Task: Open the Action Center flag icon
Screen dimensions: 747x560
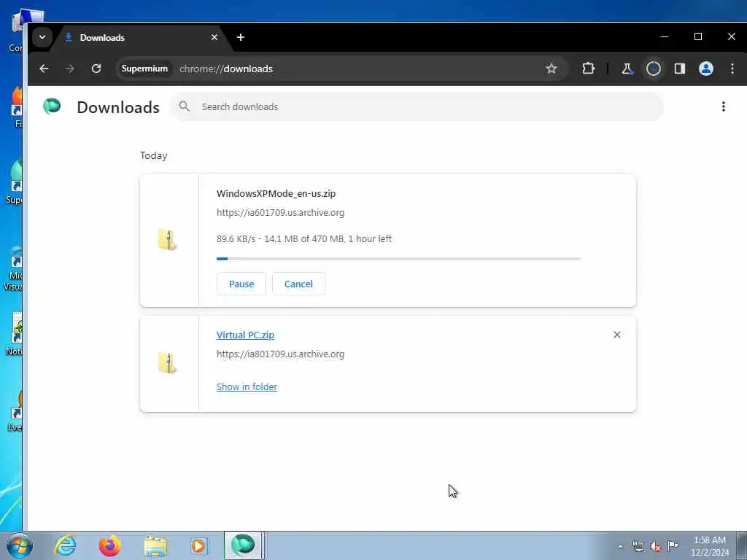Action: click(673, 545)
